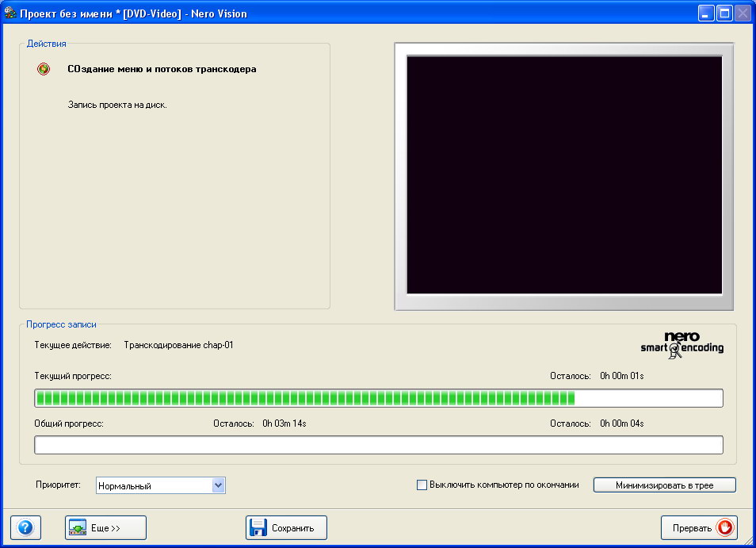Click the help question mark button
Image resolution: width=756 pixels, height=548 pixels.
click(x=25, y=527)
